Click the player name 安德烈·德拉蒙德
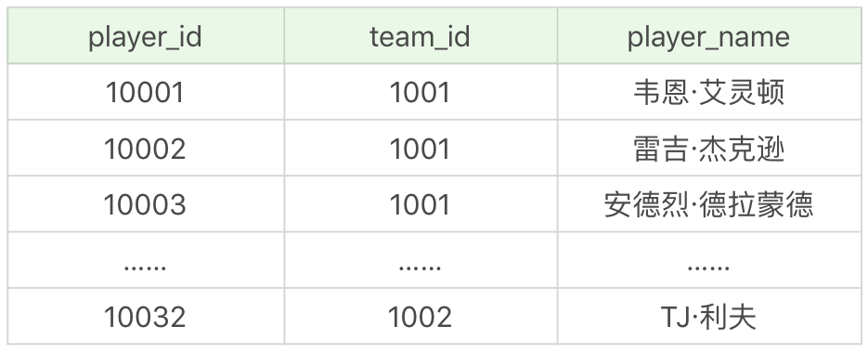Image resolution: width=868 pixels, height=352 pixels. [x=709, y=204]
